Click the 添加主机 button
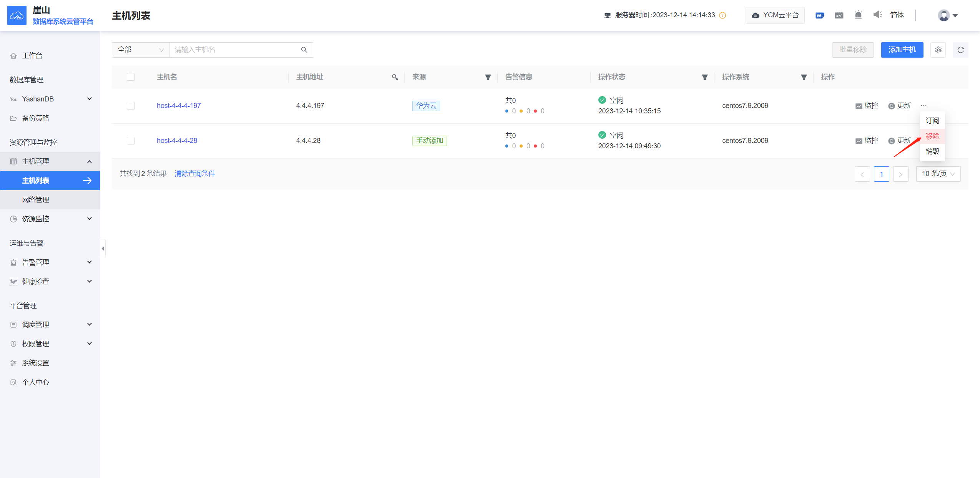 point(902,50)
